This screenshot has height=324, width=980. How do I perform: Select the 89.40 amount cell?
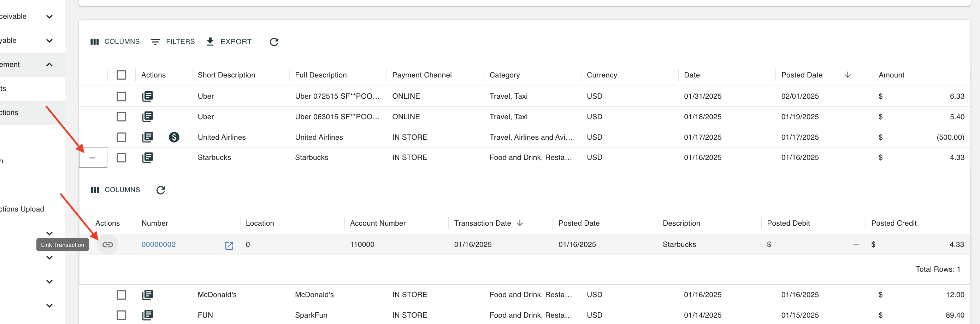(x=955, y=315)
